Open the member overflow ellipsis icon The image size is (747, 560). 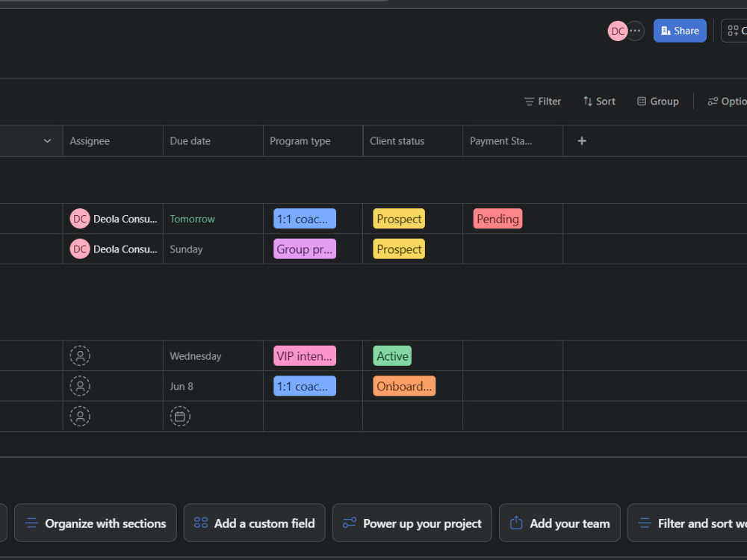(636, 31)
